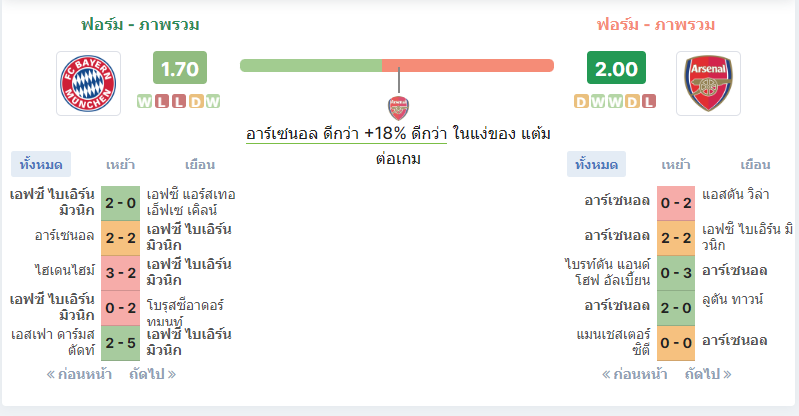The width and height of the screenshot is (799, 416).
Task: Click Arsenal's first orange D form badge
Action: [581, 101]
